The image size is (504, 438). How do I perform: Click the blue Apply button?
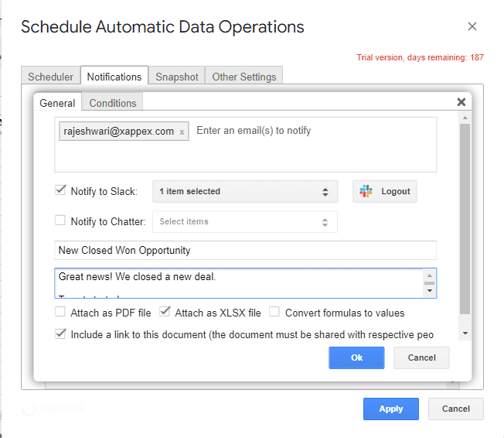[x=390, y=409]
